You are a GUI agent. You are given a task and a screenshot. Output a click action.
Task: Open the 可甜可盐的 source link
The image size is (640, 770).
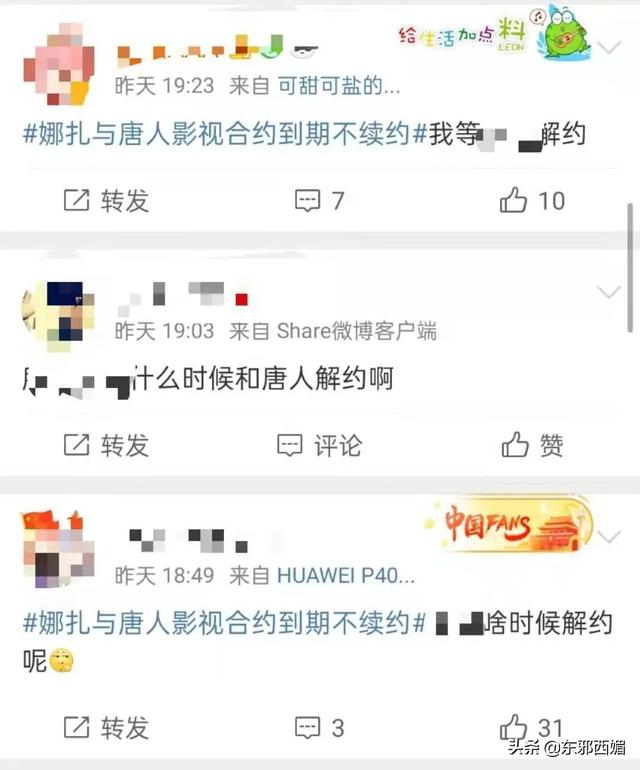click(339, 86)
